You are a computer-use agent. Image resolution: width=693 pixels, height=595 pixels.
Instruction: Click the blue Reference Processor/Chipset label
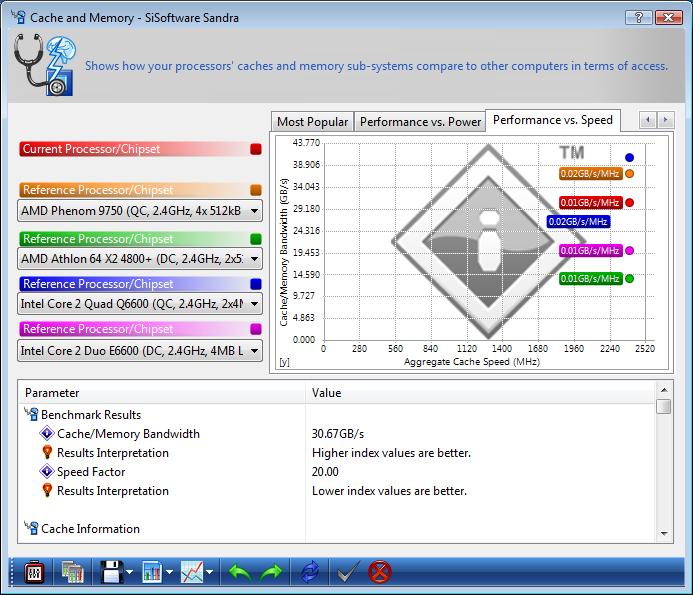[x=98, y=284]
